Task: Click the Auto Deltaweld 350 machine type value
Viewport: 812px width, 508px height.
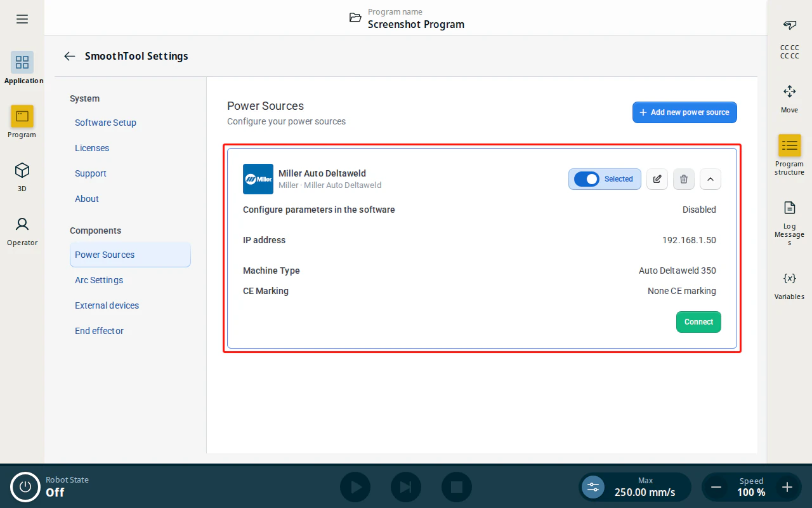Action: (x=678, y=271)
